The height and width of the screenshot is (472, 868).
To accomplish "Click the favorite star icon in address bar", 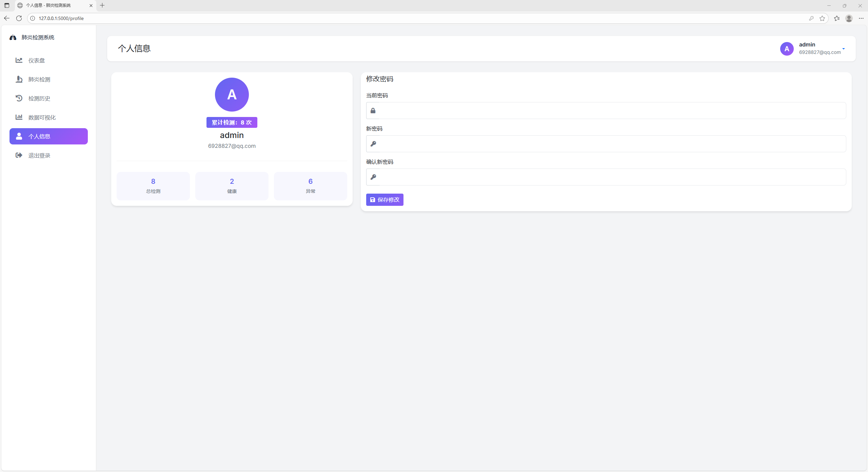I will click(x=822, y=18).
